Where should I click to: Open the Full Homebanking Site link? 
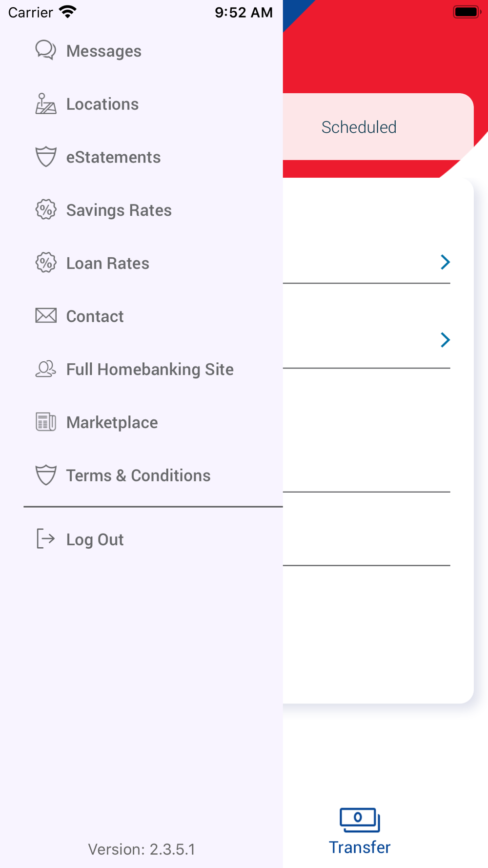(x=150, y=370)
